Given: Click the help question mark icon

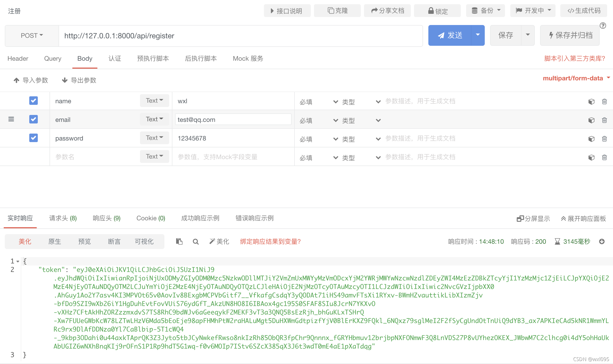Looking at the screenshot, I should [603, 26].
